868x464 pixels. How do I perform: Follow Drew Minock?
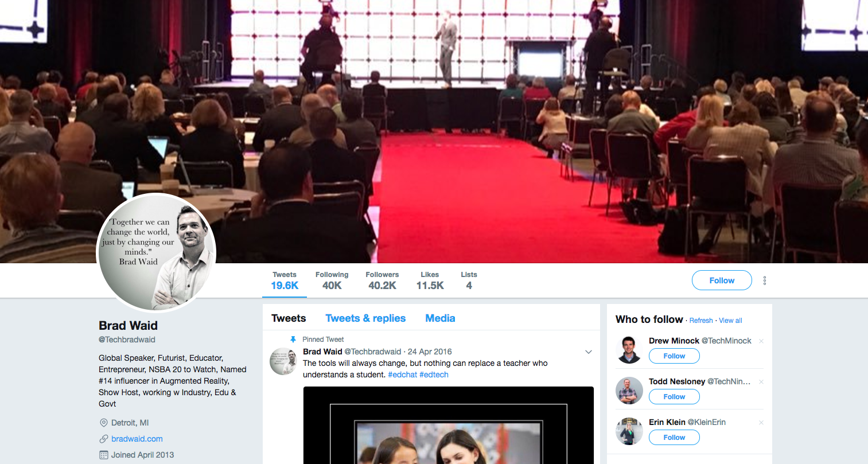674,356
